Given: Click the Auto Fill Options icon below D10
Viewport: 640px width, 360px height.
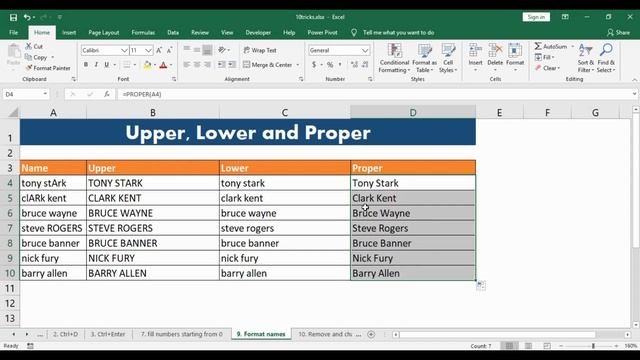Looking at the screenshot, I should tap(481, 285).
